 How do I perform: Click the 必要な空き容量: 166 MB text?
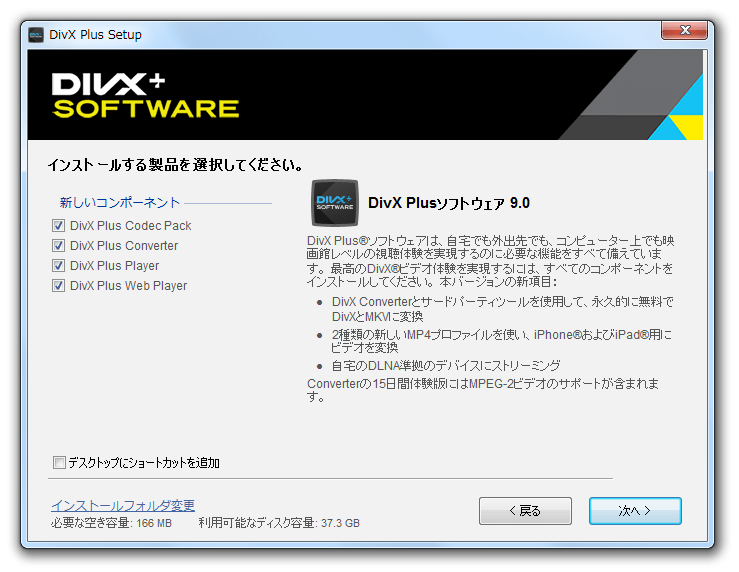pyautogui.click(x=111, y=523)
